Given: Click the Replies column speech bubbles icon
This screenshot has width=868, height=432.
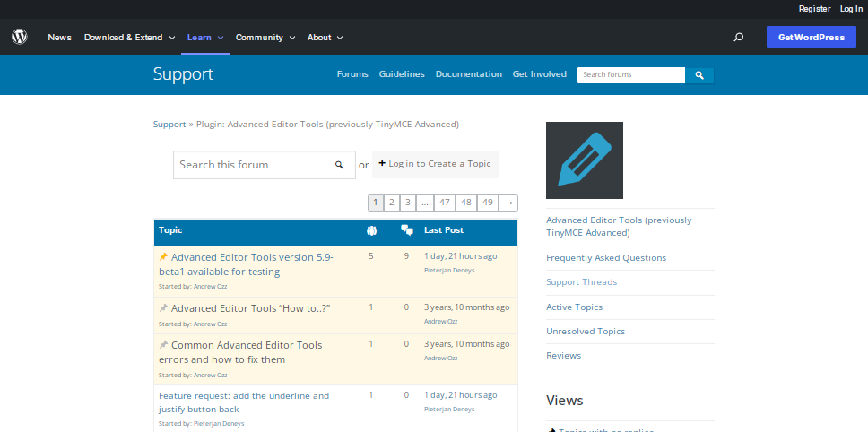Looking at the screenshot, I should click(x=406, y=230).
